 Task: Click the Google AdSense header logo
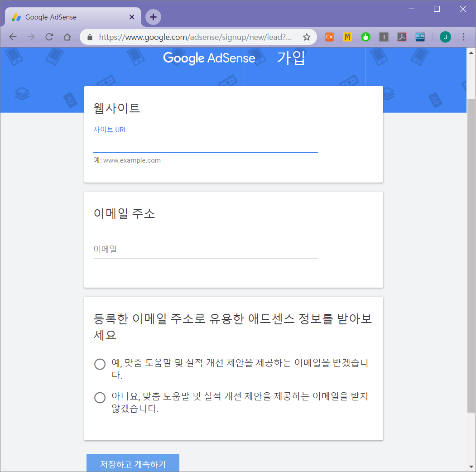pyautogui.click(x=209, y=58)
